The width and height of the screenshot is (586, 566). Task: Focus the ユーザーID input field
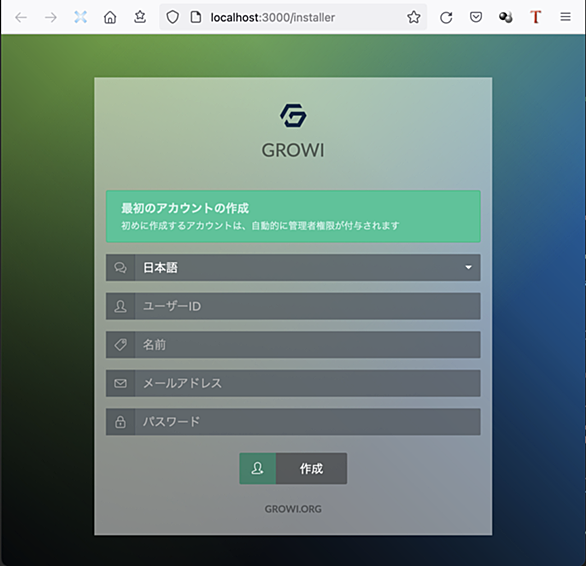coord(307,306)
